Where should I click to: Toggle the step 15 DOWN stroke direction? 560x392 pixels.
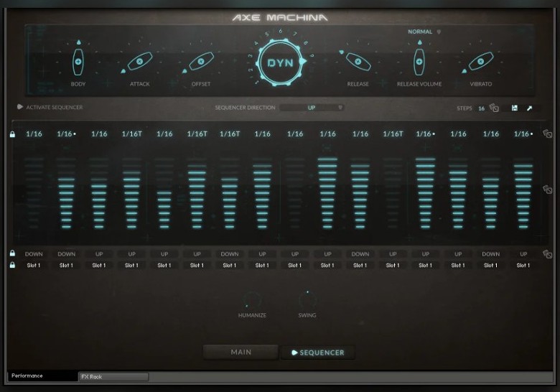coord(490,254)
